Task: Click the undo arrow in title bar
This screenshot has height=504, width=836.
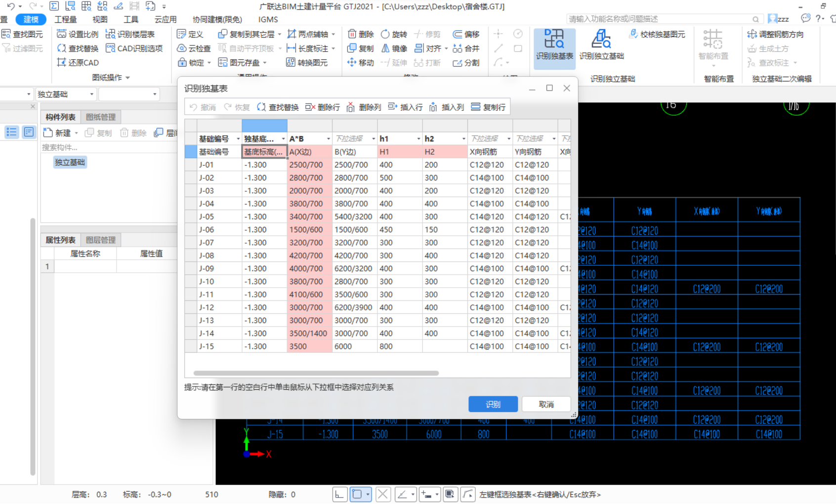Action: pyautogui.click(x=10, y=6)
